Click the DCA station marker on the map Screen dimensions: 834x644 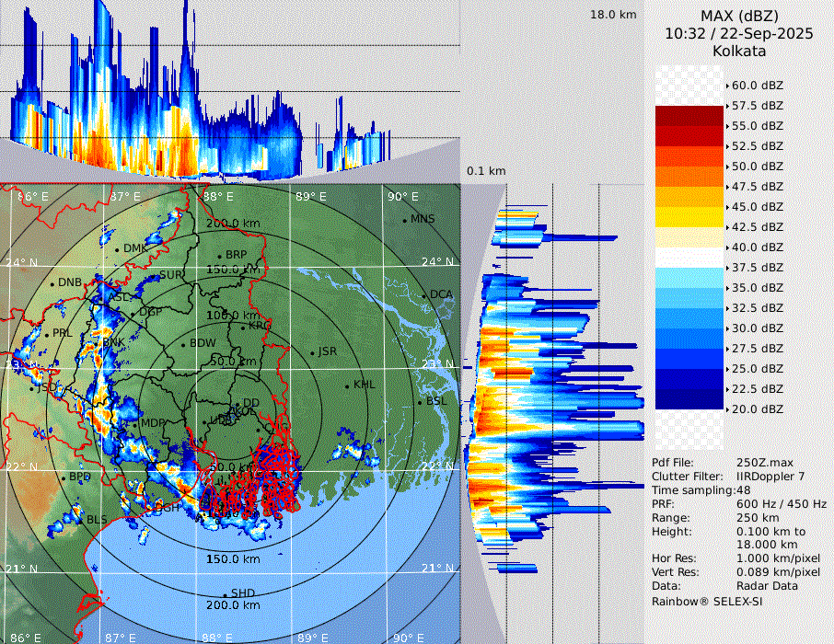point(424,295)
